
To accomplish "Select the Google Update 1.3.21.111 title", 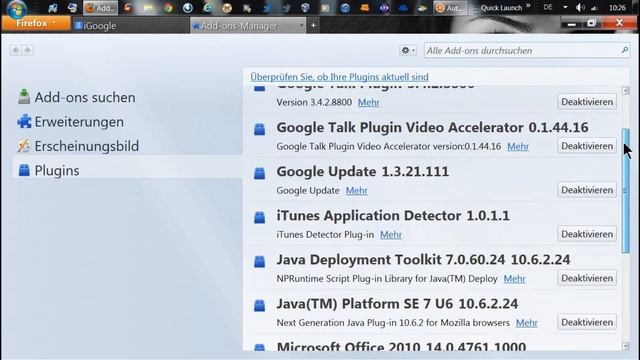I will (362, 171).
